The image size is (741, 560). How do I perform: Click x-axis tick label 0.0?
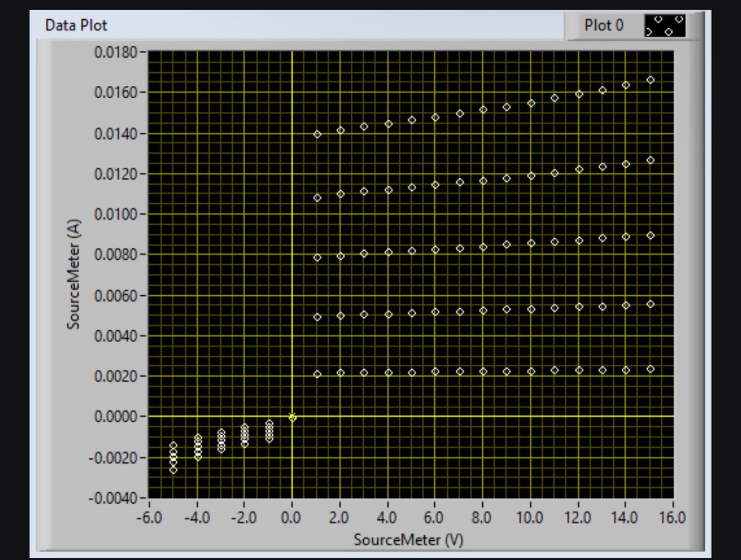pos(292,517)
